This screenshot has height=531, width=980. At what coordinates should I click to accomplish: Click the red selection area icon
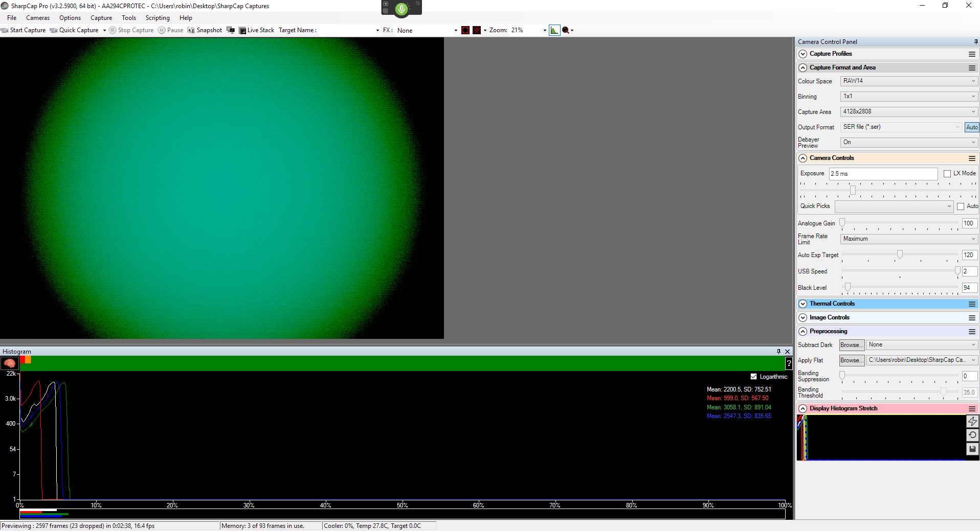coord(465,30)
